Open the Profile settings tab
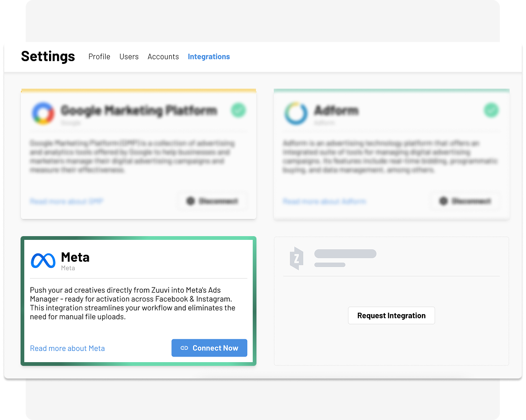The height and width of the screenshot is (420, 526). tap(100, 56)
